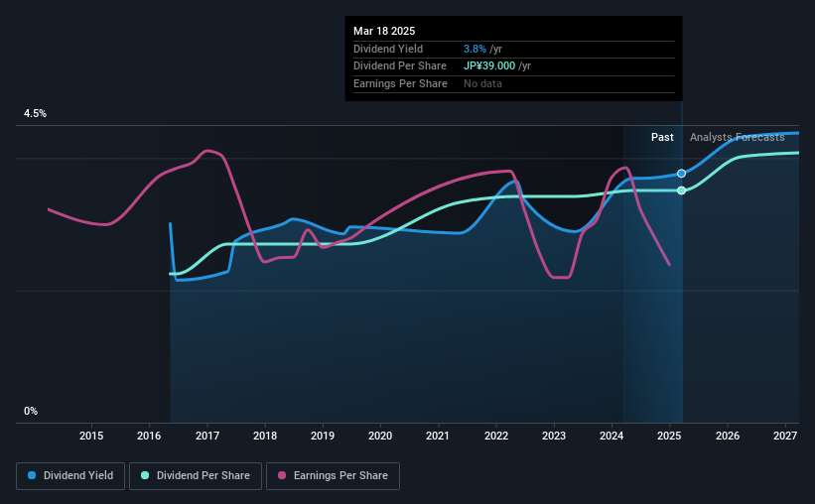Select the teal Dividend Per Share data point marker
The height and width of the screenshot is (504, 815).
pyautogui.click(x=681, y=190)
